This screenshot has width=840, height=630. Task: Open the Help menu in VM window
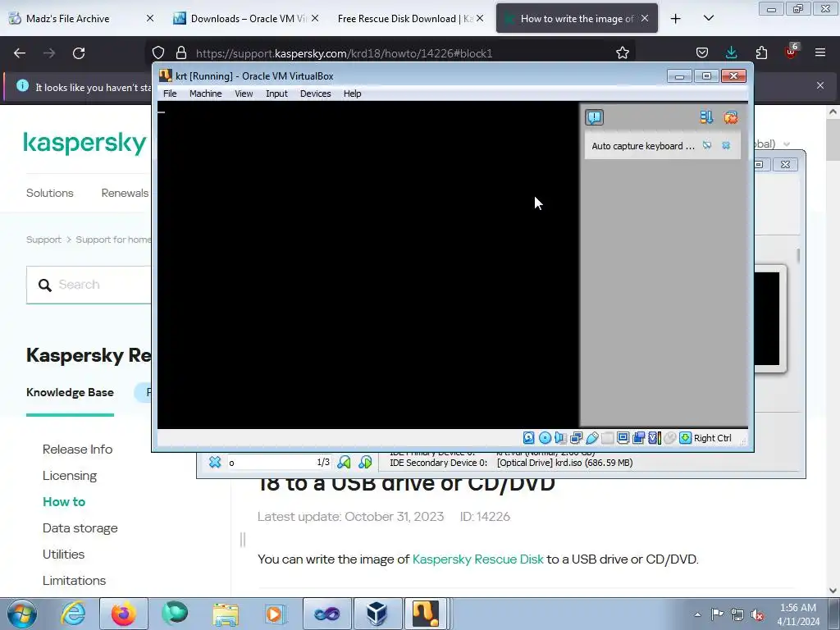click(352, 94)
